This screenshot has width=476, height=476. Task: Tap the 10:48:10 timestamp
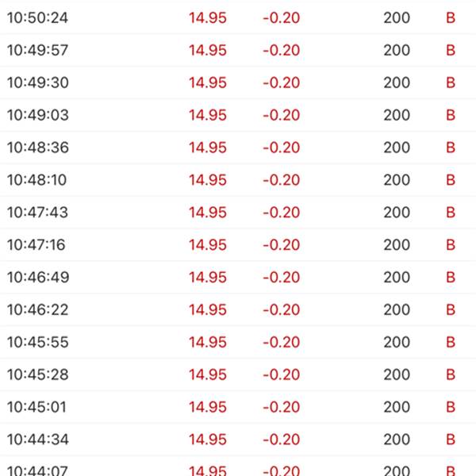[37, 180]
